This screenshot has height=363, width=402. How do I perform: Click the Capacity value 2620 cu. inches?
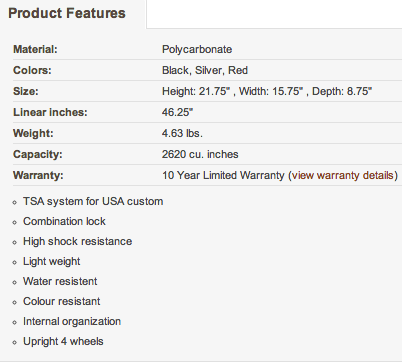click(200, 154)
